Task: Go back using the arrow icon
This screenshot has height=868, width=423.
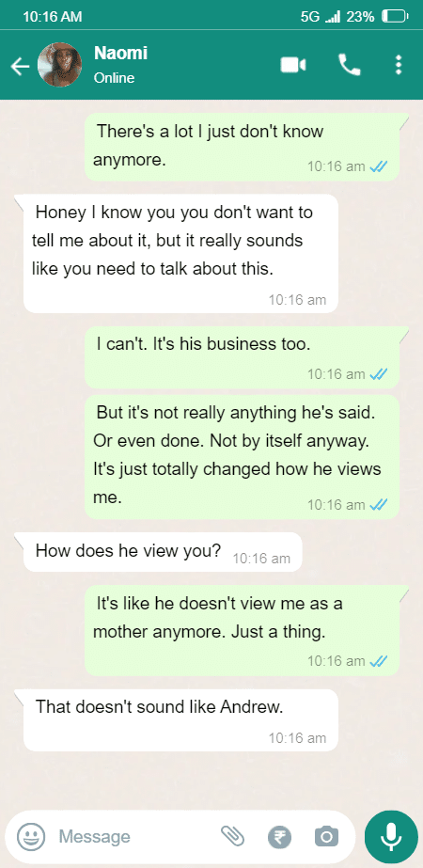Action: coord(20,67)
